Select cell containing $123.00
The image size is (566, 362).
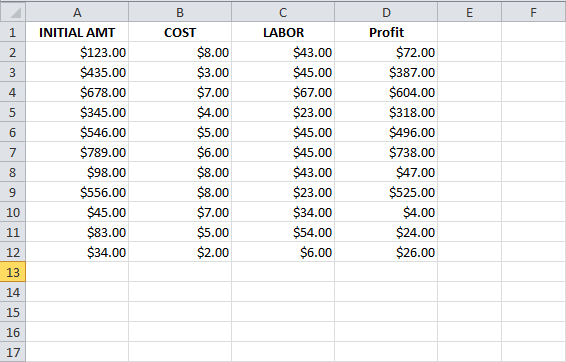point(77,52)
